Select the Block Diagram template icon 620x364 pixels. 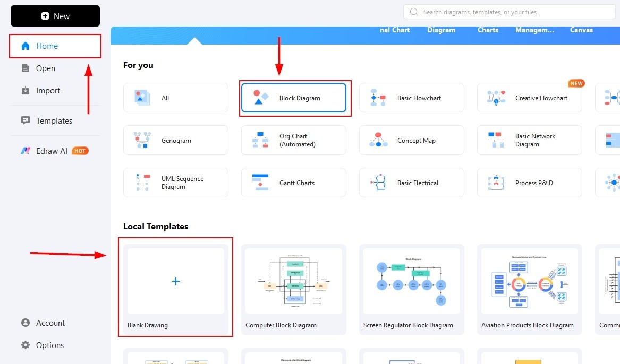pos(294,97)
